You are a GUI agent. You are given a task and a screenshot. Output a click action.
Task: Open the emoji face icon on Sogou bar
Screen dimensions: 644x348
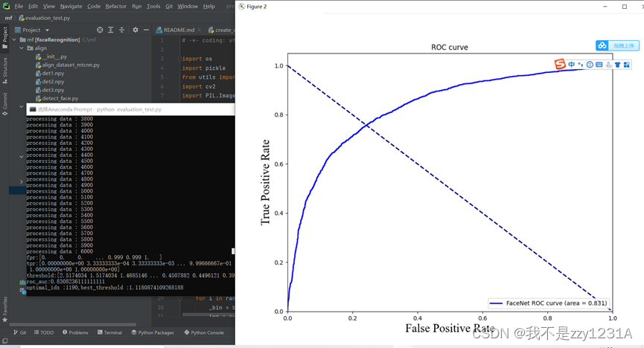[x=590, y=65]
